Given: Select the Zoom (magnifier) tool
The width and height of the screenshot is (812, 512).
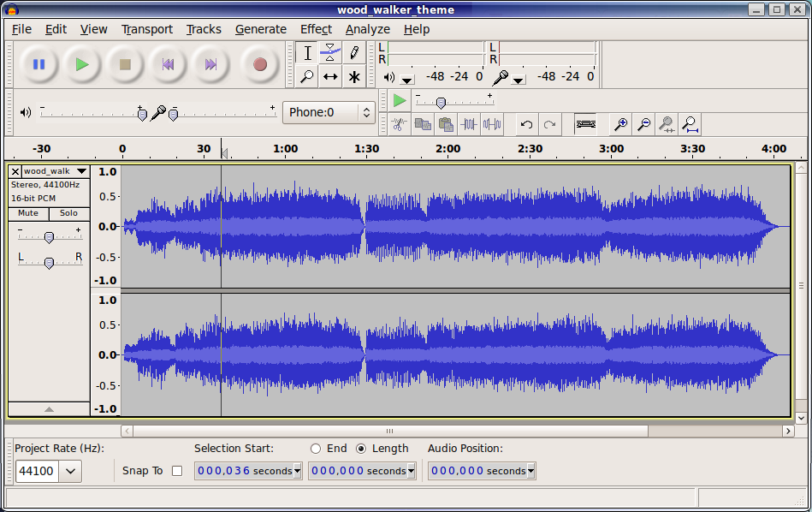Looking at the screenshot, I should tap(307, 77).
